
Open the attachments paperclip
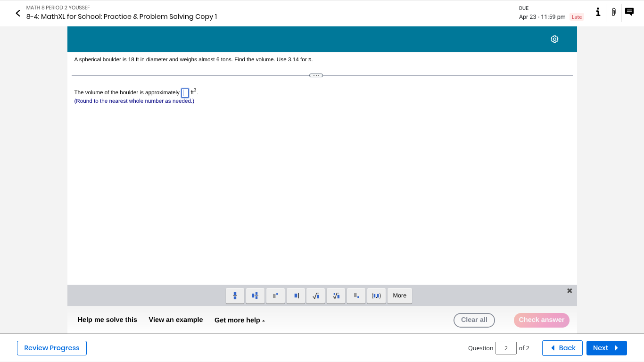click(613, 12)
